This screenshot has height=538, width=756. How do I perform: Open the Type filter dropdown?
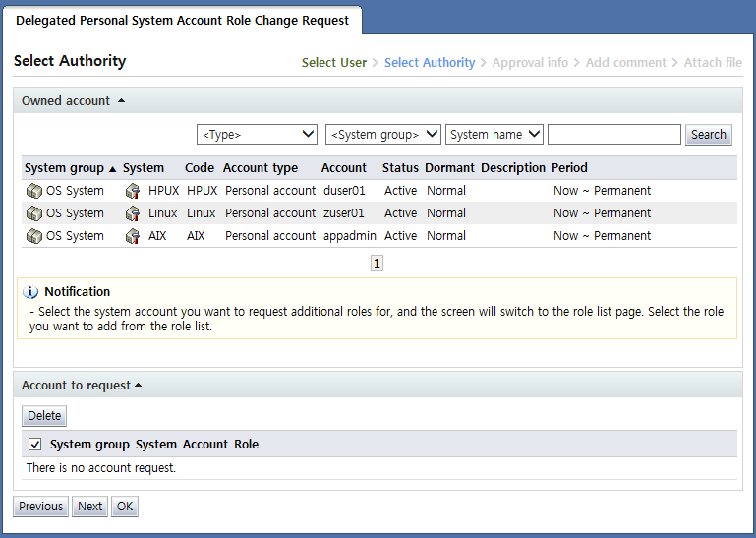tap(258, 135)
